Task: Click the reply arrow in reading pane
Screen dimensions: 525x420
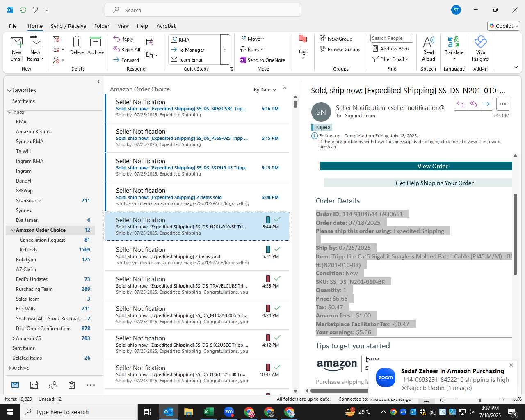Action: click(460, 104)
